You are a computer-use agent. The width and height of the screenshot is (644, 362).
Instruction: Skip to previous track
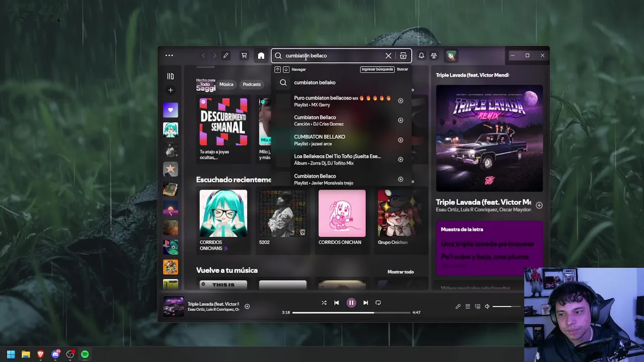(337, 303)
